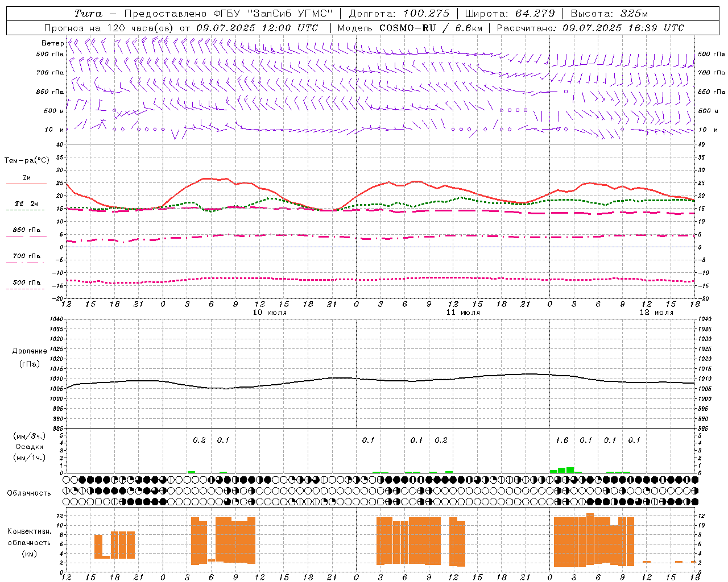
Task: Click the tallest orange convective cloud bar on 12 июля
Action: point(590,539)
